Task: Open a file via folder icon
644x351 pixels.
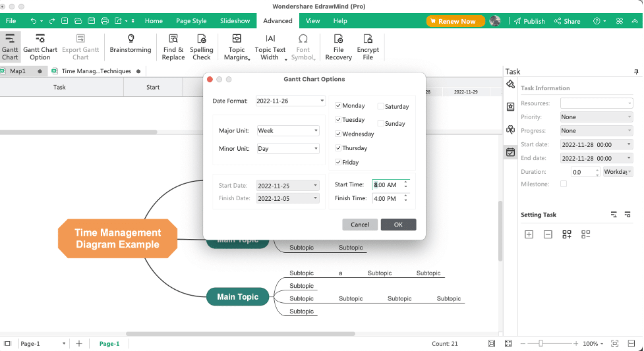Action: coord(78,21)
